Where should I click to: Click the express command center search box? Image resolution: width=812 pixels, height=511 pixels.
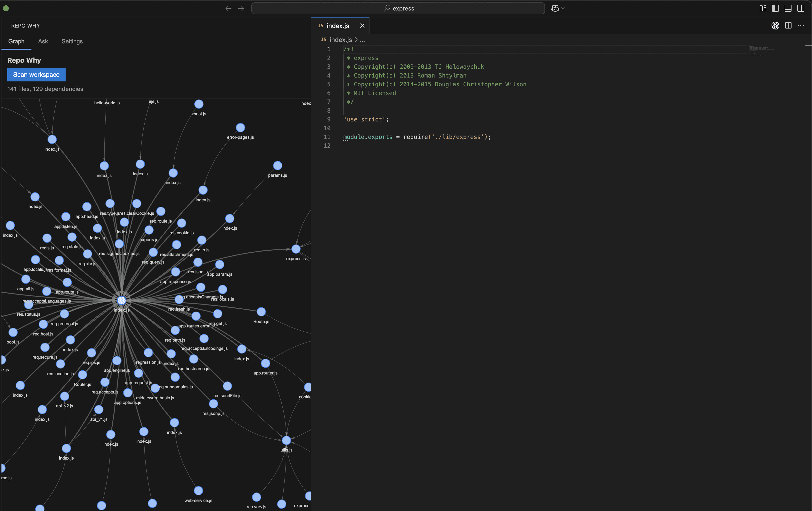(x=398, y=9)
